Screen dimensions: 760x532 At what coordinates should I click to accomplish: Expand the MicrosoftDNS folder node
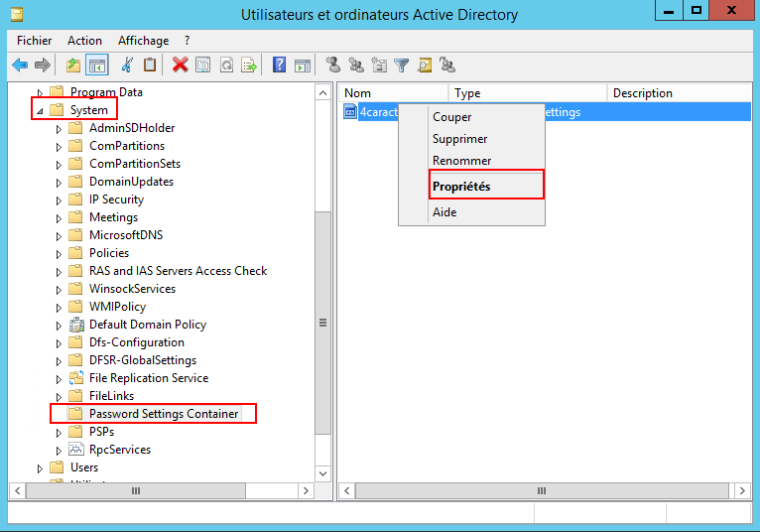59,236
